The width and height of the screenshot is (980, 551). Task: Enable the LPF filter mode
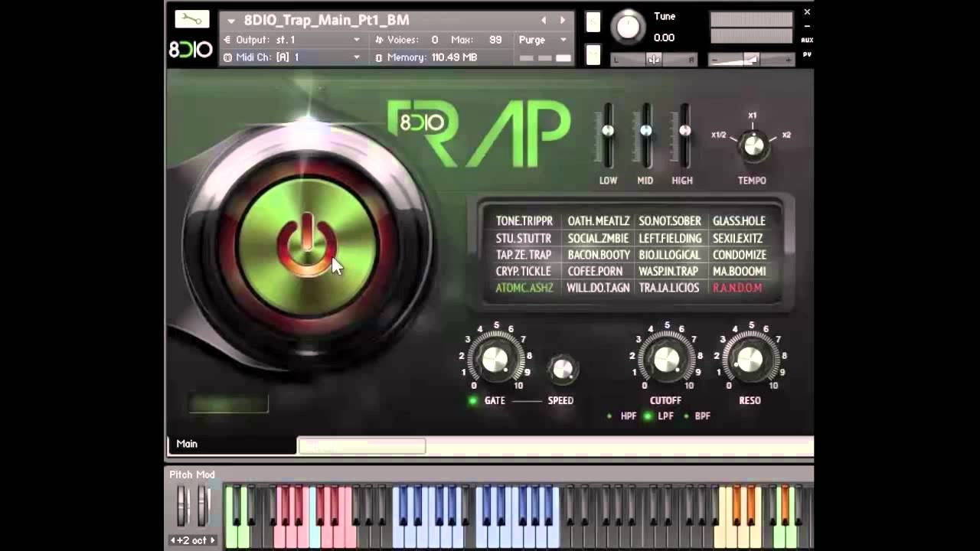click(648, 416)
